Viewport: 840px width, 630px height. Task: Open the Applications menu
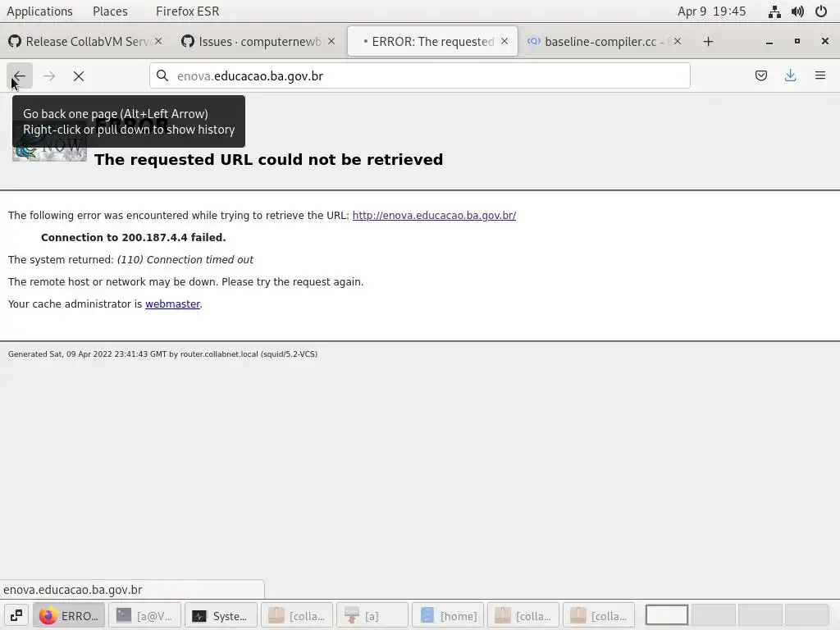39,11
